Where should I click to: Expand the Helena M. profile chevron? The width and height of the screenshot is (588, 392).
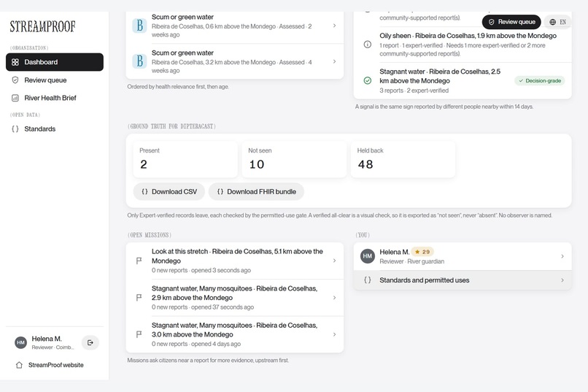[562, 256]
